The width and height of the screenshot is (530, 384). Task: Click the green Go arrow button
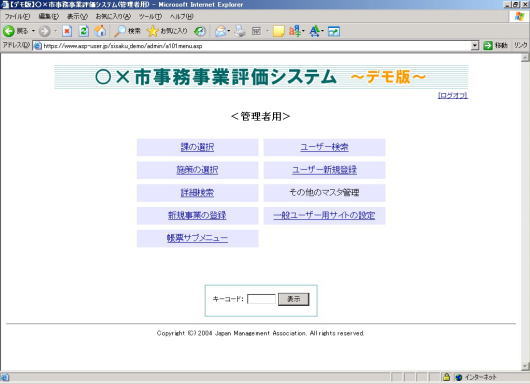click(488, 45)
